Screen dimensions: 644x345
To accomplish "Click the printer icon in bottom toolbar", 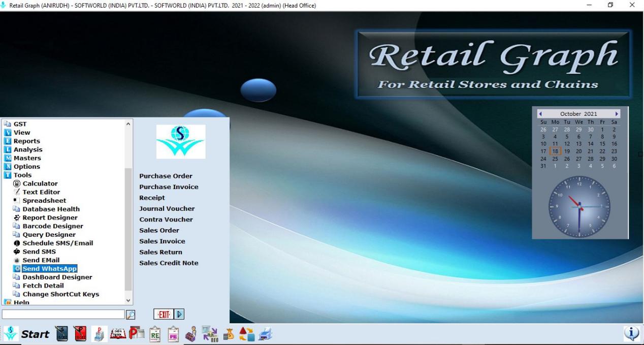I will tap(265, 334).
